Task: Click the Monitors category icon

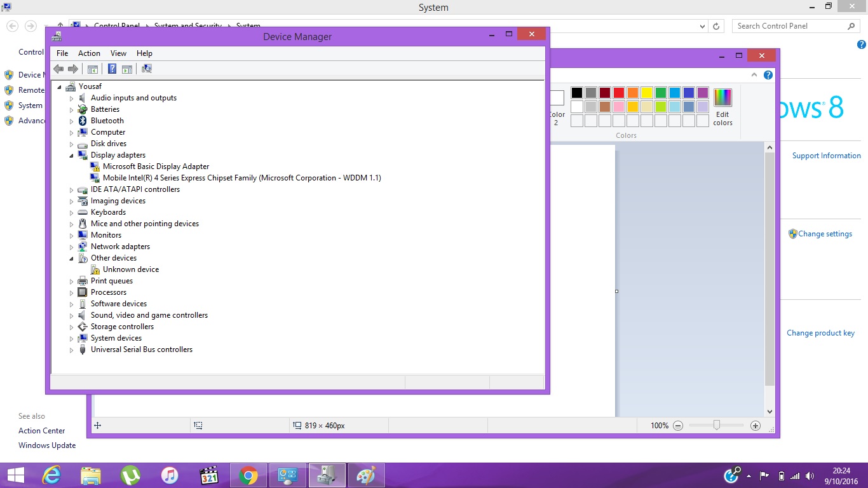Action: [83, 235]
